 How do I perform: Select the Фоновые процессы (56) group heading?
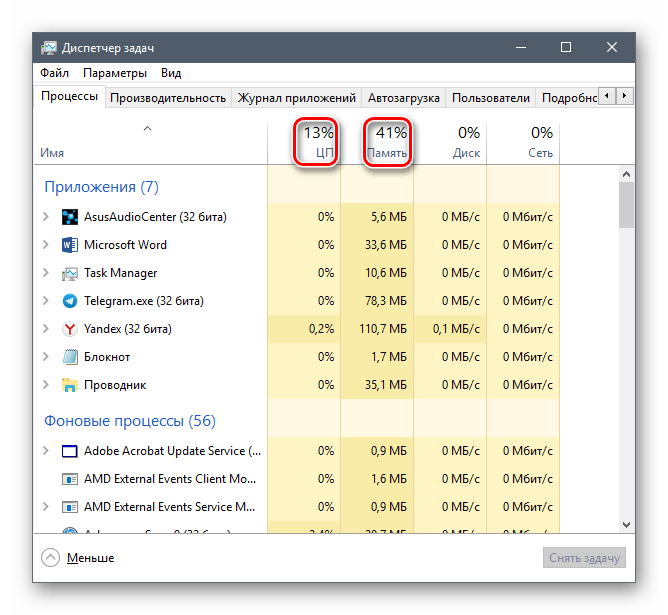pyautogui.click(x=130, y=421)
